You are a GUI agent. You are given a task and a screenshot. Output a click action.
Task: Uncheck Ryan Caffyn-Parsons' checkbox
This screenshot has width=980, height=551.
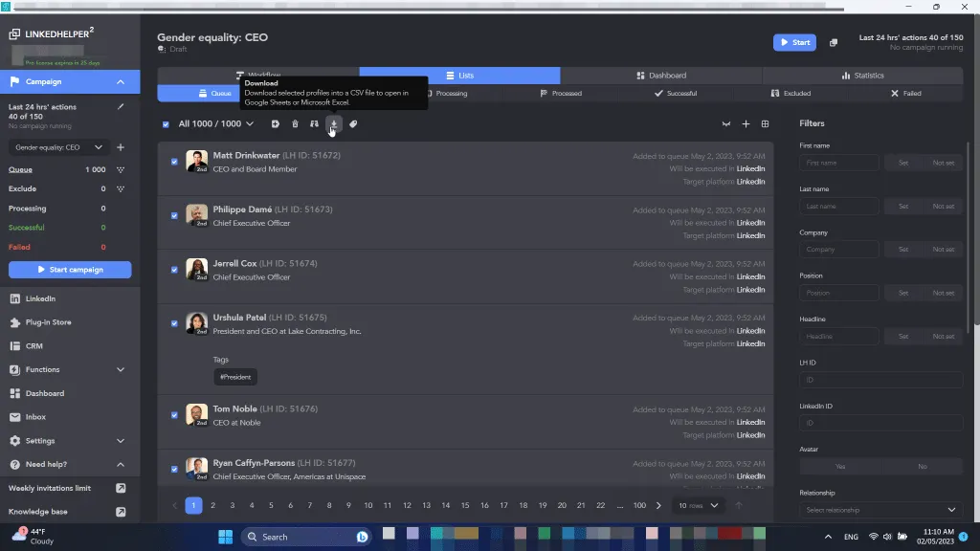coord(174,469)
